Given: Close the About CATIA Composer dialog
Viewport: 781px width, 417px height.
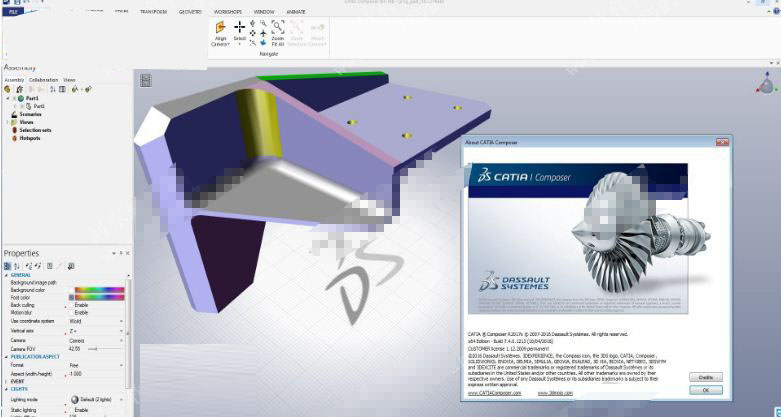Looking at the screenshot, I should pyautogui.click(x=722, y=142).
